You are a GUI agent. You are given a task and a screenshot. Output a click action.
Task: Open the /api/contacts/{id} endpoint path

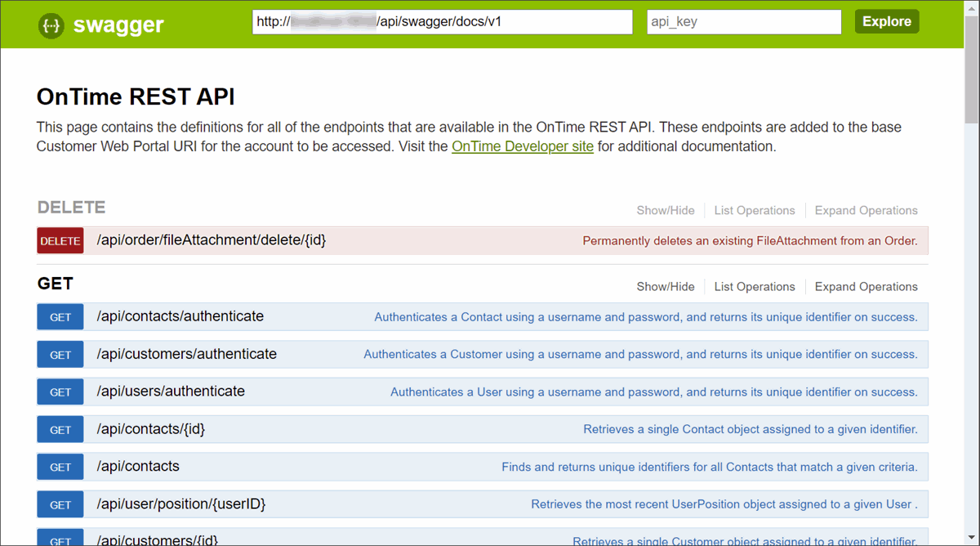pyautogui.click(x=151, y=429)
